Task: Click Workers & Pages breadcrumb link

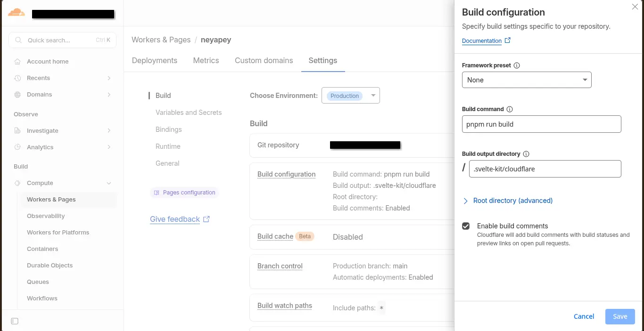Action: pos(161,40)
